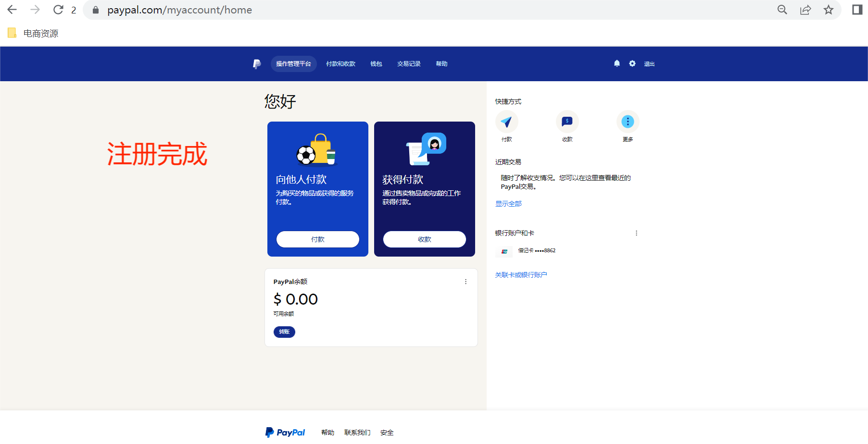
Task: Toggle the browser side panel icon
Action: click(x=857, y=10)
